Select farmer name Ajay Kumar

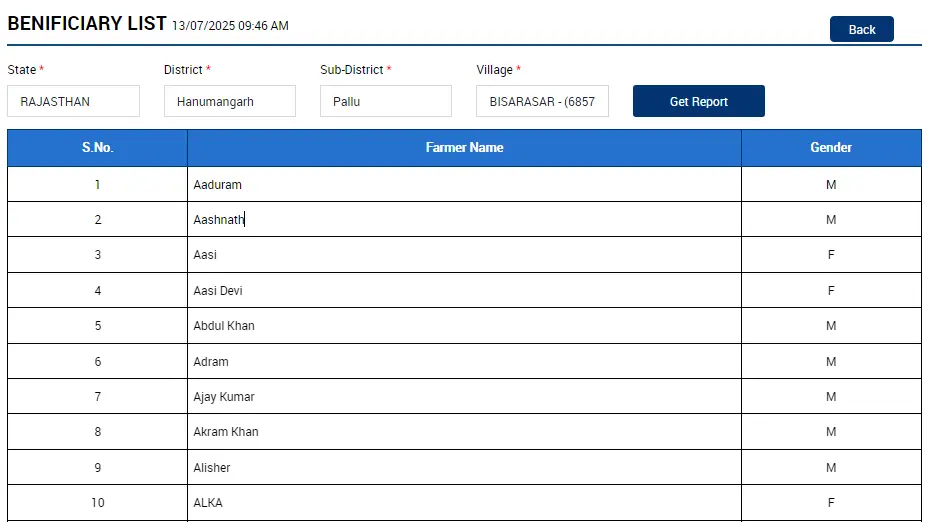click(224, 397)
